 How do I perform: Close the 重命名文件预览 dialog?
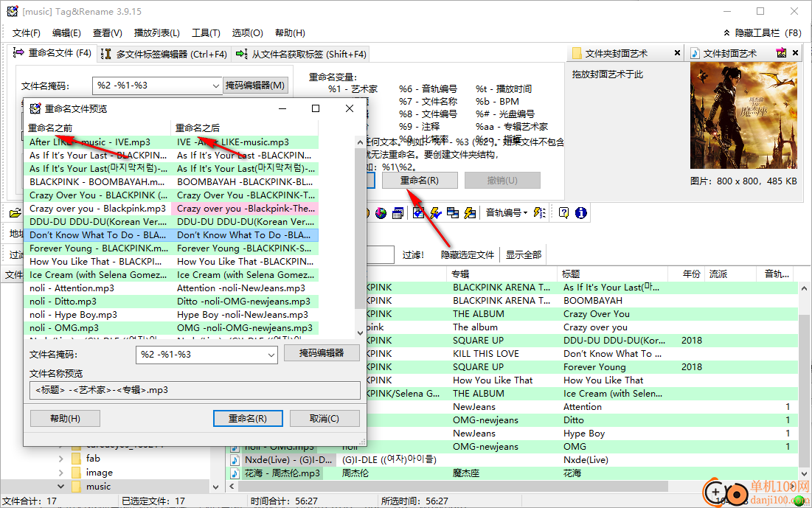coord(350,108)
